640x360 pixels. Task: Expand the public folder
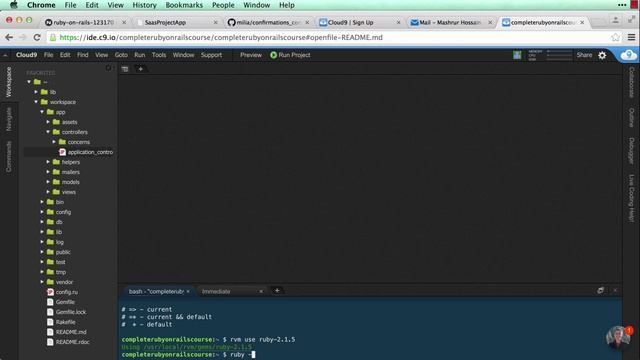click(42, 252)
